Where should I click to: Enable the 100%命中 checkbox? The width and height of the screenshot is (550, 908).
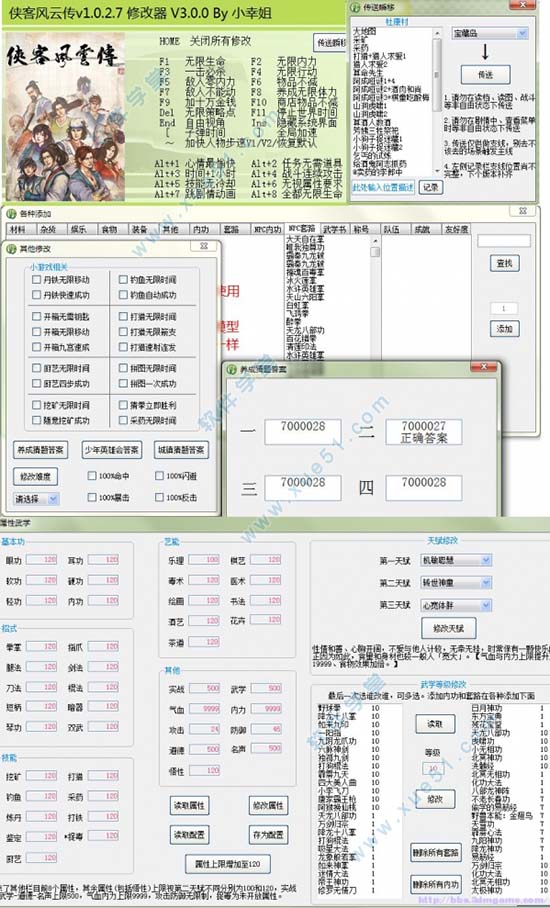pos(91,476)
